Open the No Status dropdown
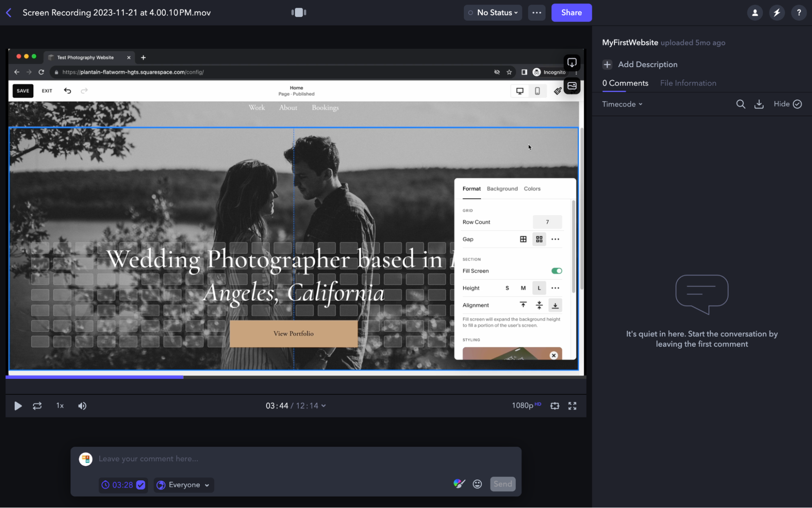The width and height of the screenshot is (812, 508). point(493,13)
